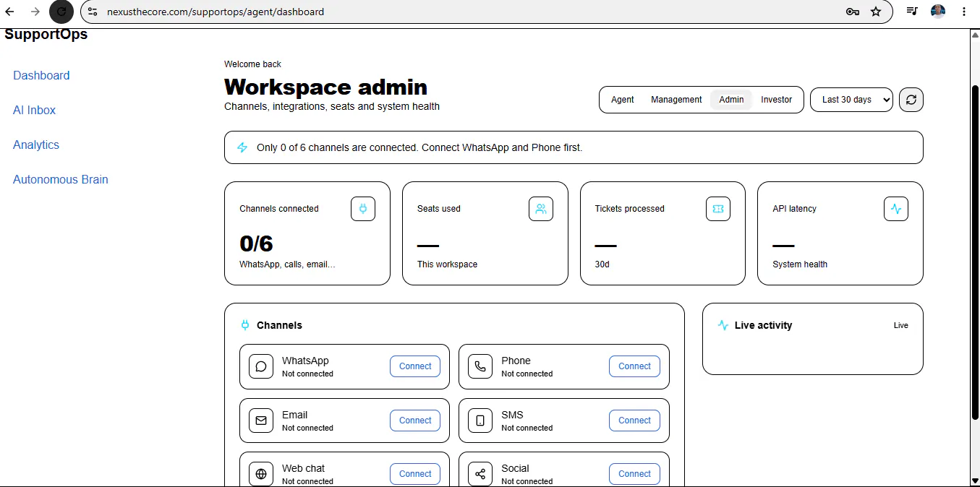This screenshot has width=980, height=487.
Task: Click the plug icon beside Channels heading
Action: pyautogui.click(x=245, y=325)
